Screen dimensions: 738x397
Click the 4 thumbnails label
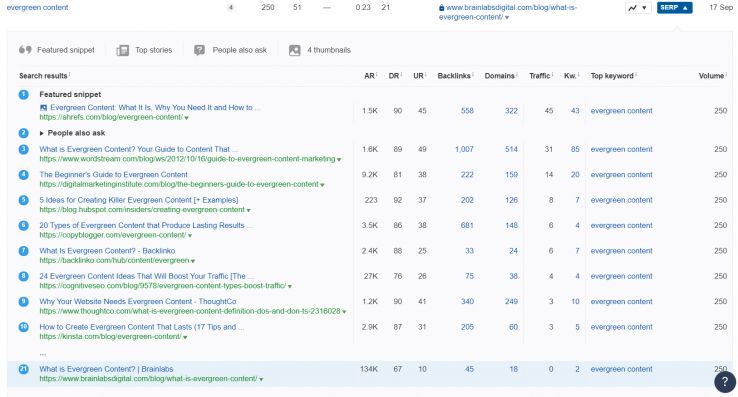click(x=329, y=50)
